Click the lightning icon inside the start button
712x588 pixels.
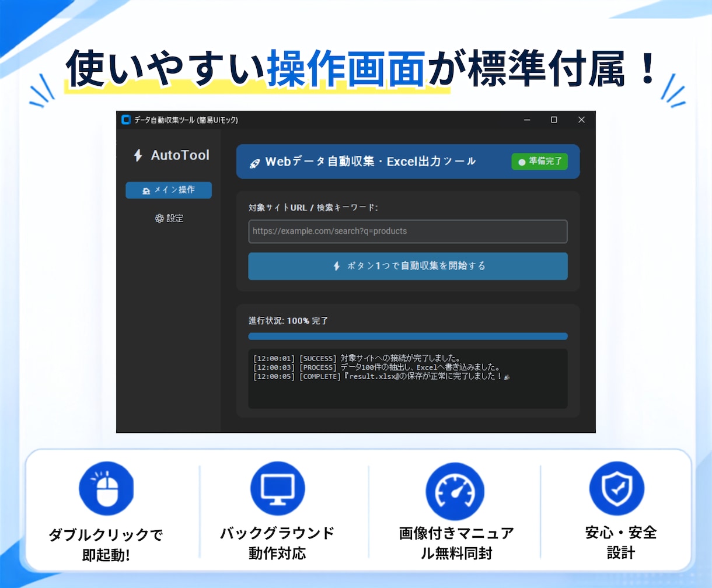336,266
